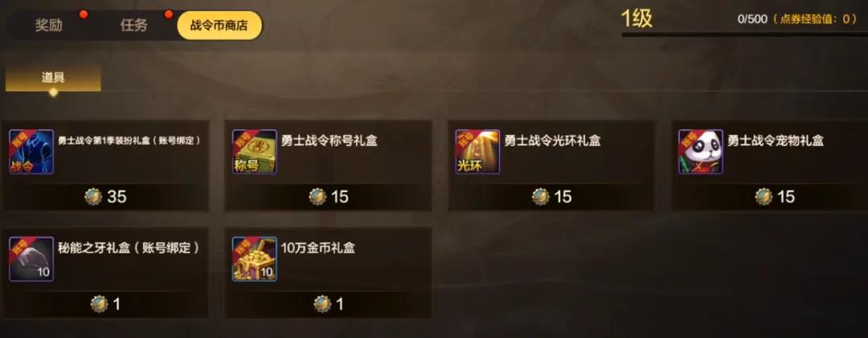Switch to the 任务 tasks tab
The width and height of the screenshot is (868, 338).
134,26
